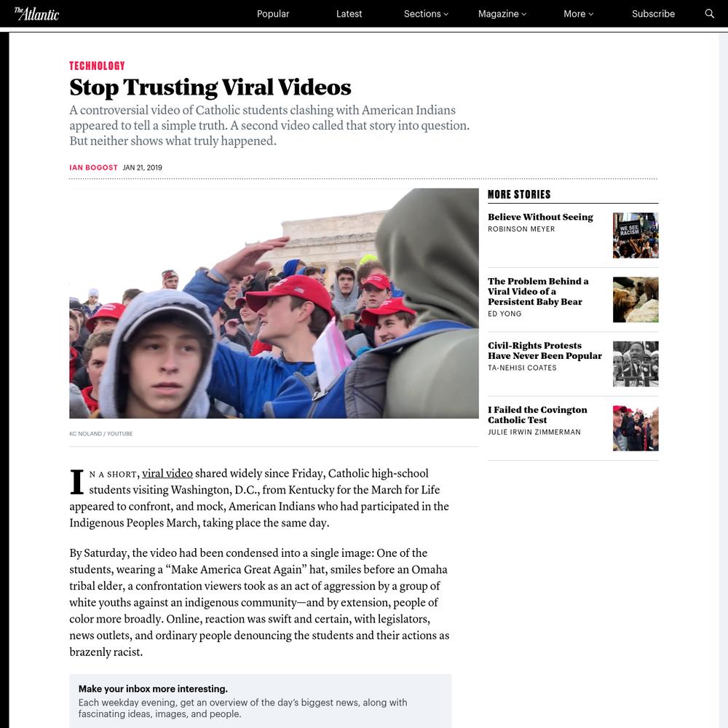The image size is (728, 728).
Task: Open the More dropdown menu
Action: [x=578, y=14]
